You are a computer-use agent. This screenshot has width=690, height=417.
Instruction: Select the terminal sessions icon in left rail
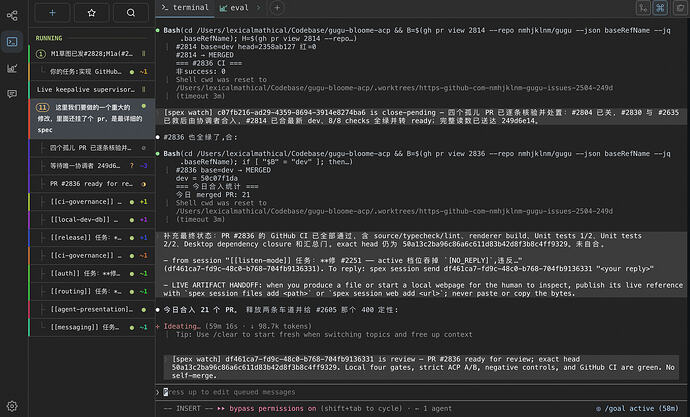click(x=12, y=42)
